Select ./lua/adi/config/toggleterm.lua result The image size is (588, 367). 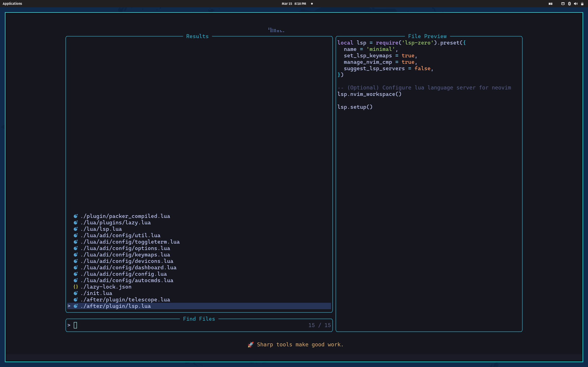click(130, 242)
